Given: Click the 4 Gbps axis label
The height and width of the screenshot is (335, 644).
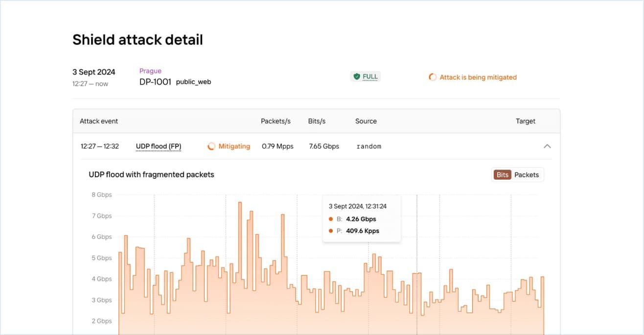Looking at the screenshot, I should tap(102, 279).
